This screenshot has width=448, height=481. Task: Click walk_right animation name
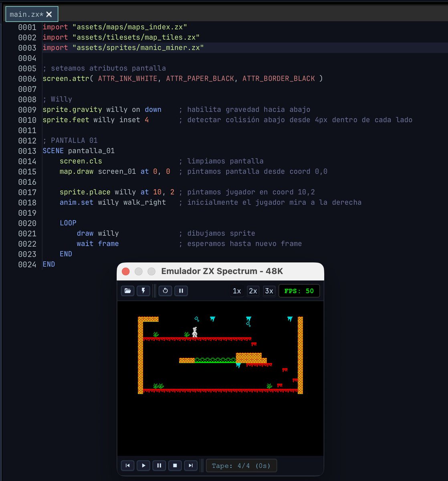coord(145,202)
